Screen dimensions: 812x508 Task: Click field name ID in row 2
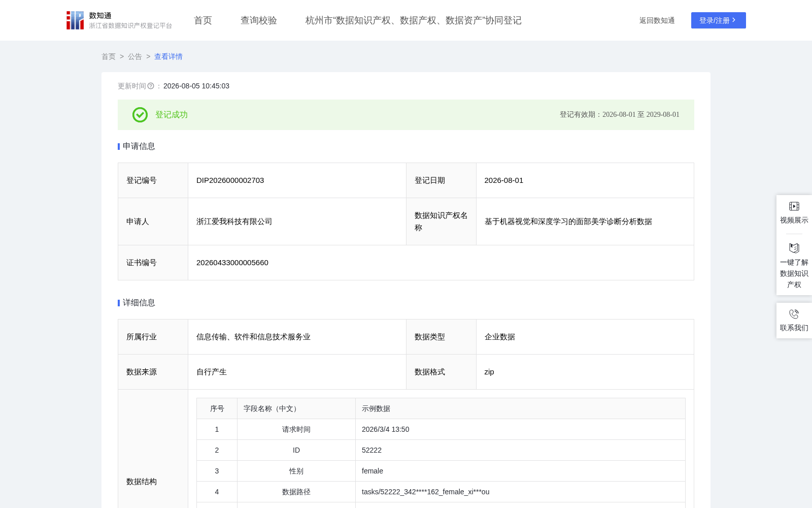pyautogui.click(x=296, y=450)
